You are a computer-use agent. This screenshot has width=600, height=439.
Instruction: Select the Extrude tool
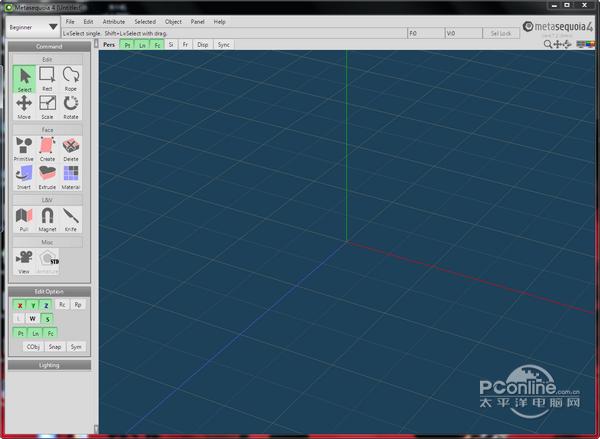point(47,178)
